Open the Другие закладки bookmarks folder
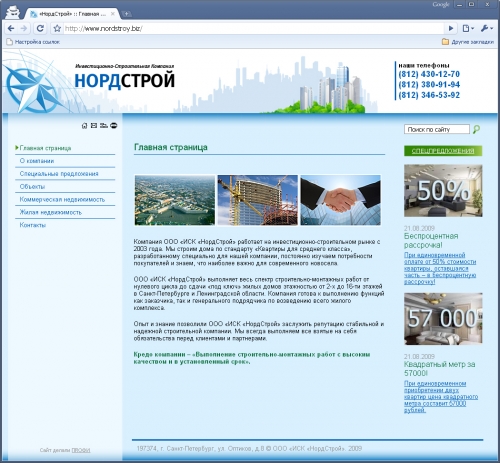 click(x=468, y=42)
